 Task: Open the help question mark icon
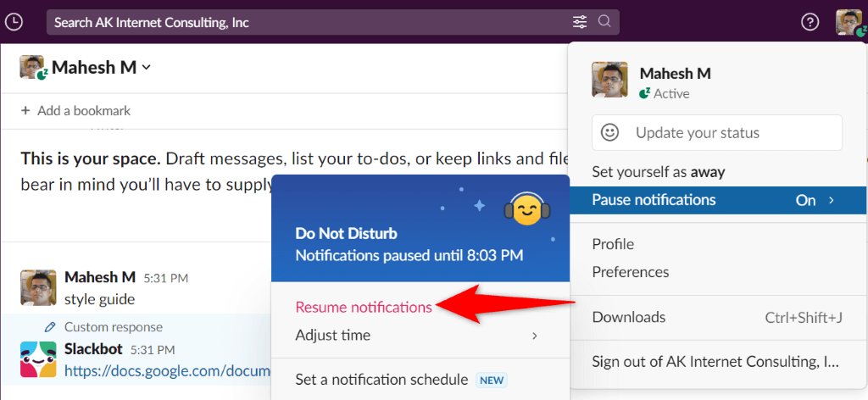(810, 22)
